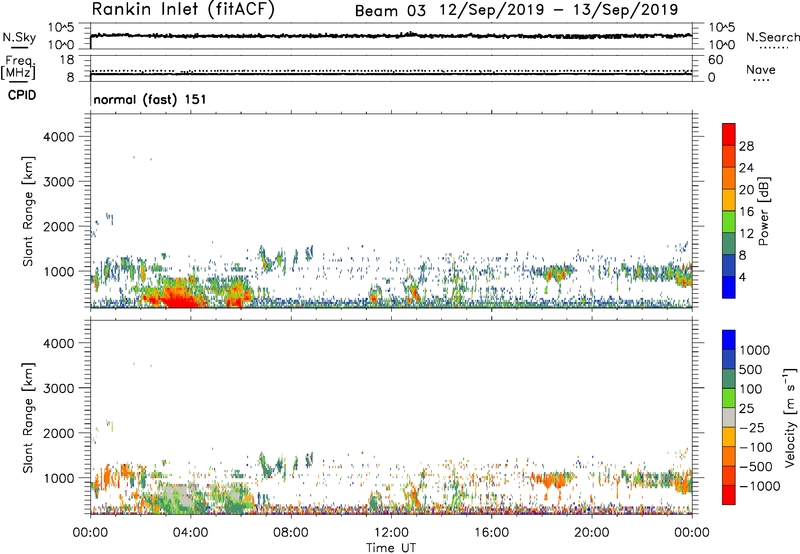
Task: Click the 'normal (fast) 151' text
Action: 150,99
